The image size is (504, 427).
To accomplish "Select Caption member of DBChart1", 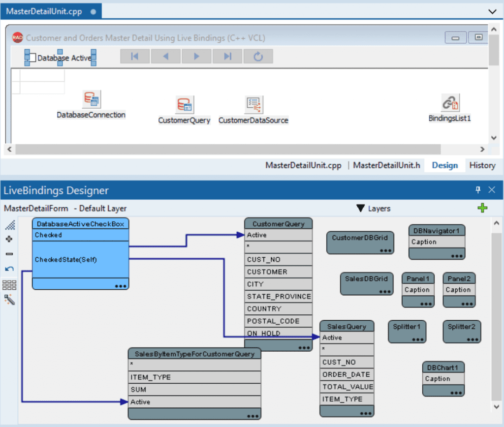I will 443,379.
